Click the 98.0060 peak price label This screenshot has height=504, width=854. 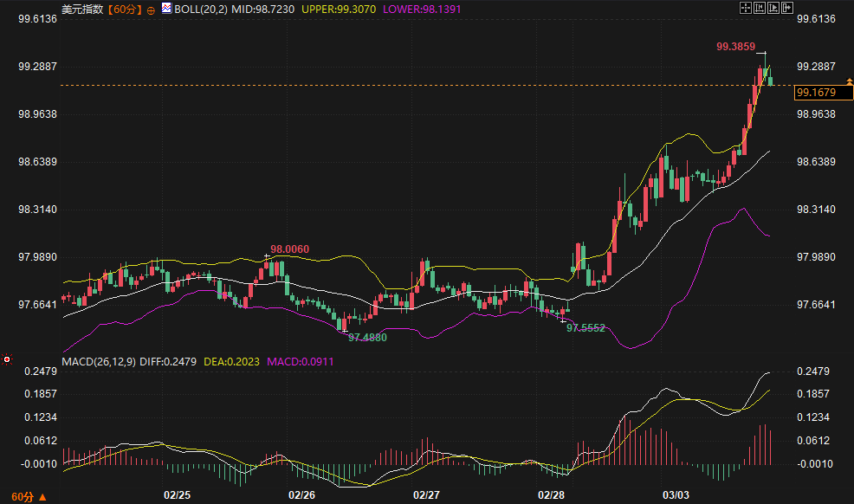(289, 249)
